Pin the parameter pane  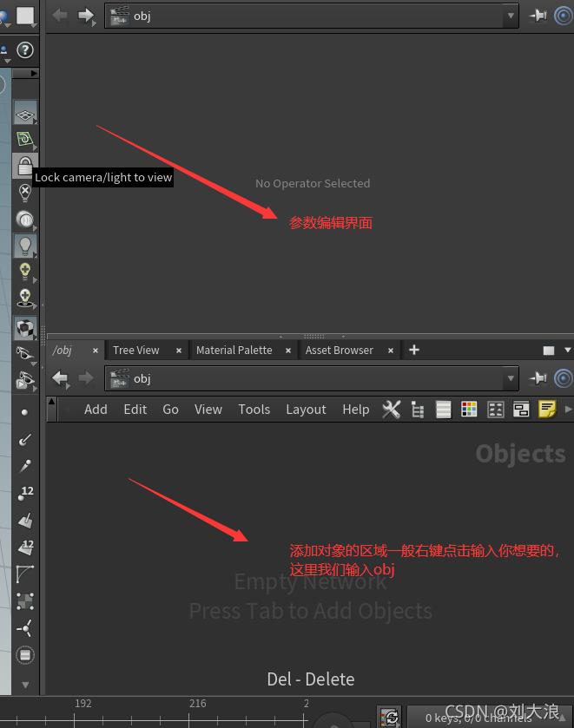pos(538,16)
